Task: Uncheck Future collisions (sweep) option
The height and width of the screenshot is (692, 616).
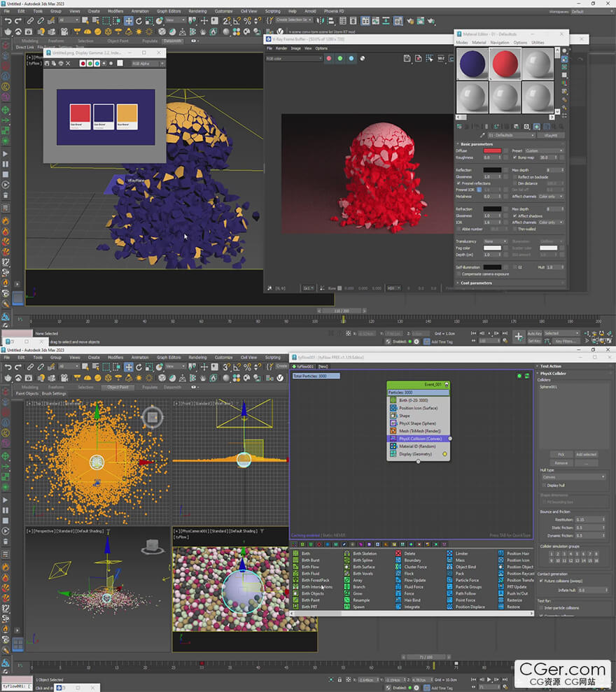Action: tap(542, 581)
